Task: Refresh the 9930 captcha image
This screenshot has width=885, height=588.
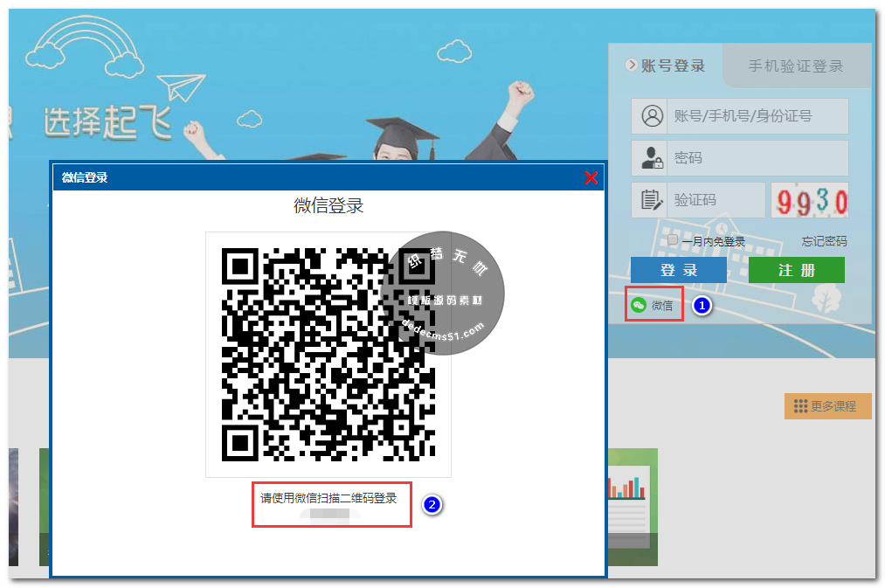Action: (809, 199)
